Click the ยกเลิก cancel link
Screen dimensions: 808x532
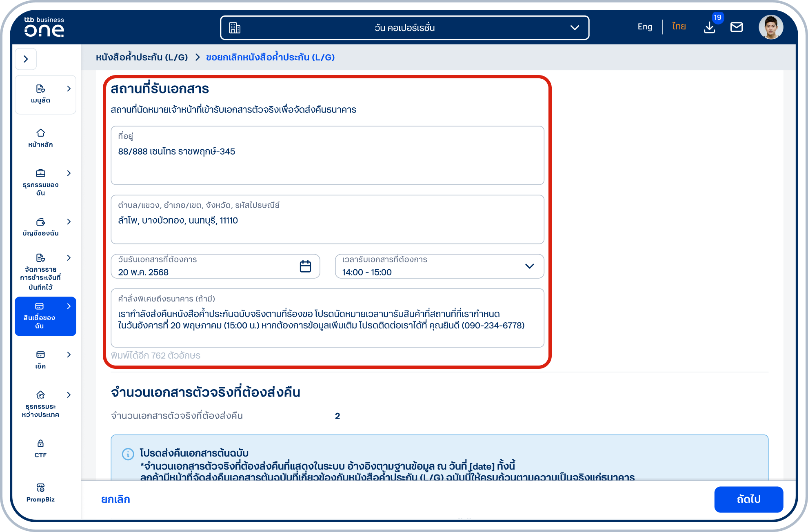[x=115, y=499]
